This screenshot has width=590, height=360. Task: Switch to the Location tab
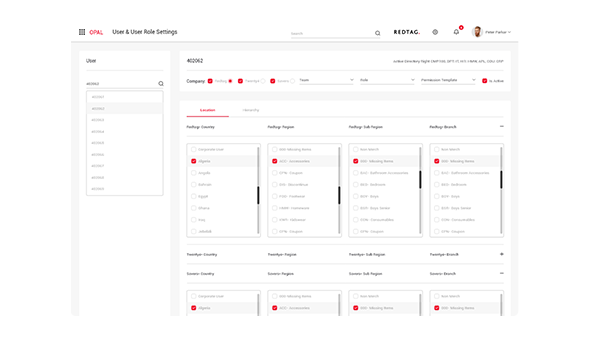click(x=207, y=110)
